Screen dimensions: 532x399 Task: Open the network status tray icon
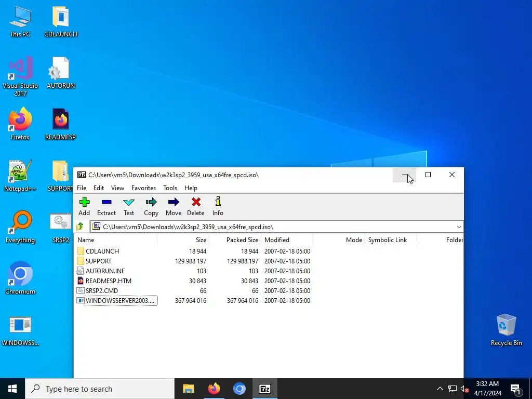tap(453, 389)
